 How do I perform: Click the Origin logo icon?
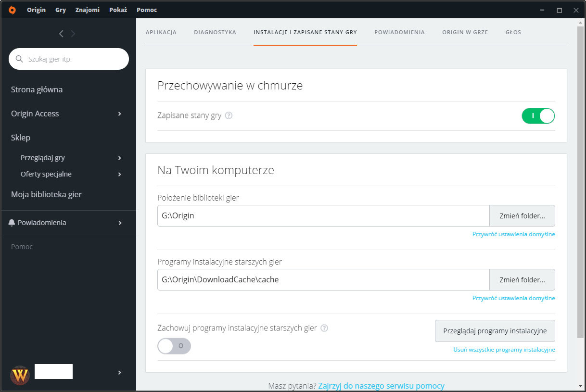tap(12, 10)
